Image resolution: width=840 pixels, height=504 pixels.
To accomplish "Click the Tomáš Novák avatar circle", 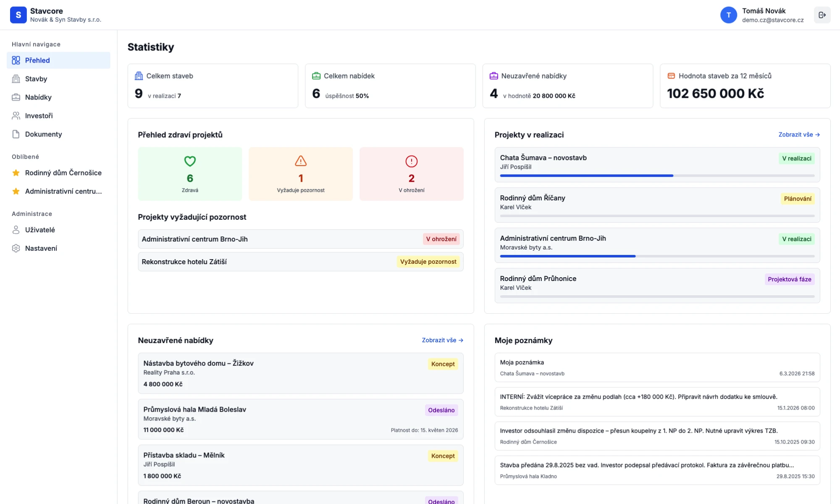I will pyautogui.click(x=729, y=15).
